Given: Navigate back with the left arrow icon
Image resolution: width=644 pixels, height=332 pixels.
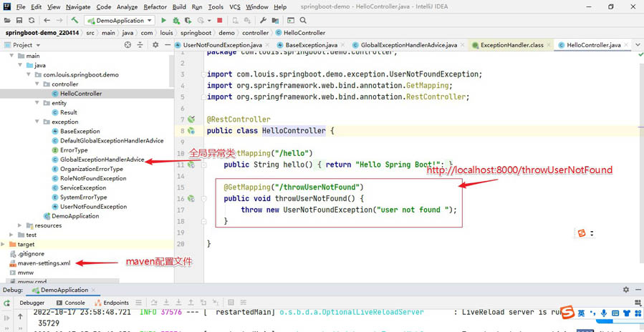Looking at the screenshot, I should click(x=47, y=20).
